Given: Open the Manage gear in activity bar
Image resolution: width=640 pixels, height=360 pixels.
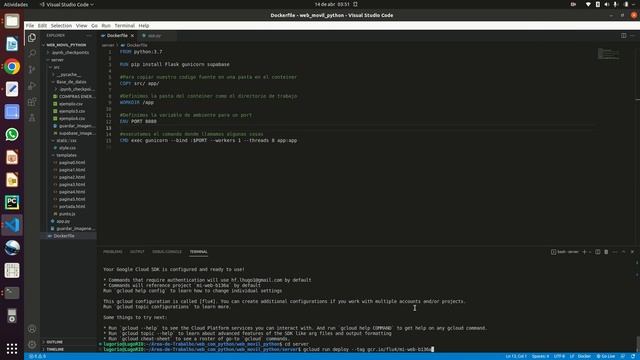Looking at the screenshot, I should coord(32,345).
